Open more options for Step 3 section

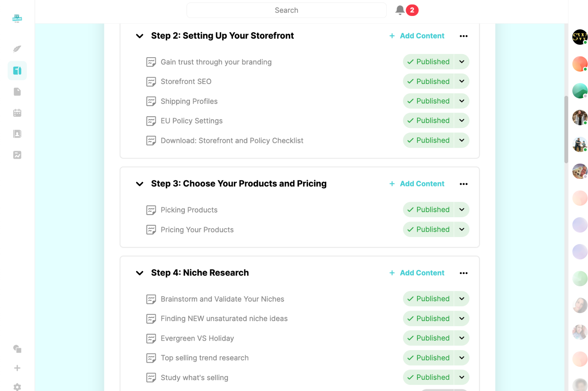(x=463, y=184)
